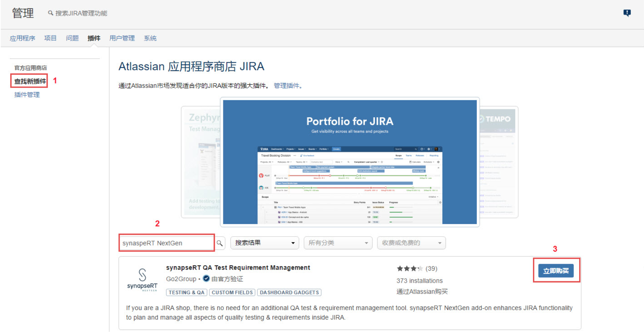Open the 收费或免费的 pricing filter dropdown
The width and height of the screenshot is (644, 334).
point(411,243)
